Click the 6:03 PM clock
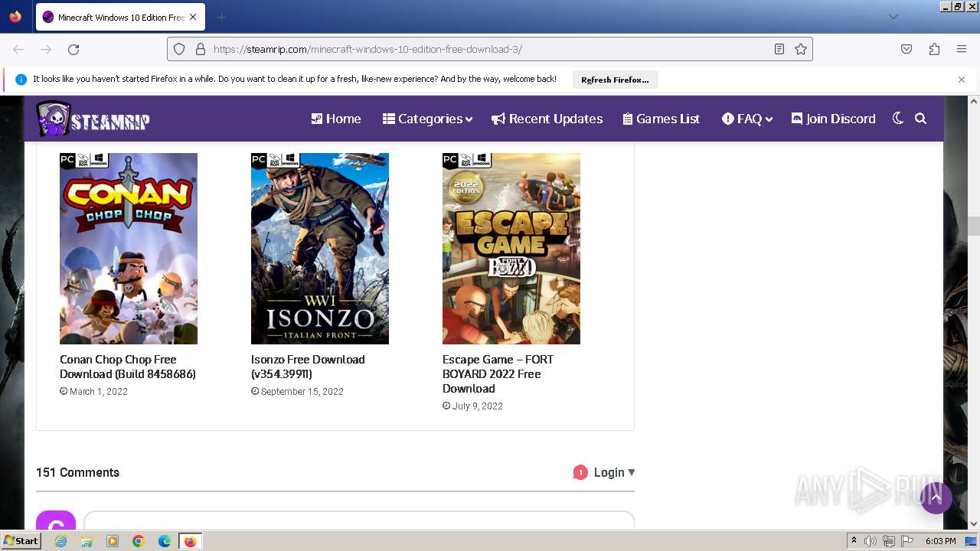Viewport: 980px width, 551px height. pyautogui.click(x=940, y=541)
